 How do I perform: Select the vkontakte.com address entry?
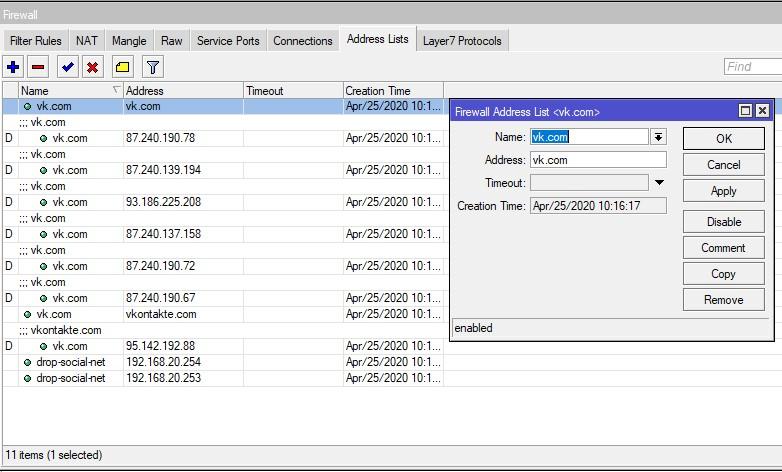[223, 314]
